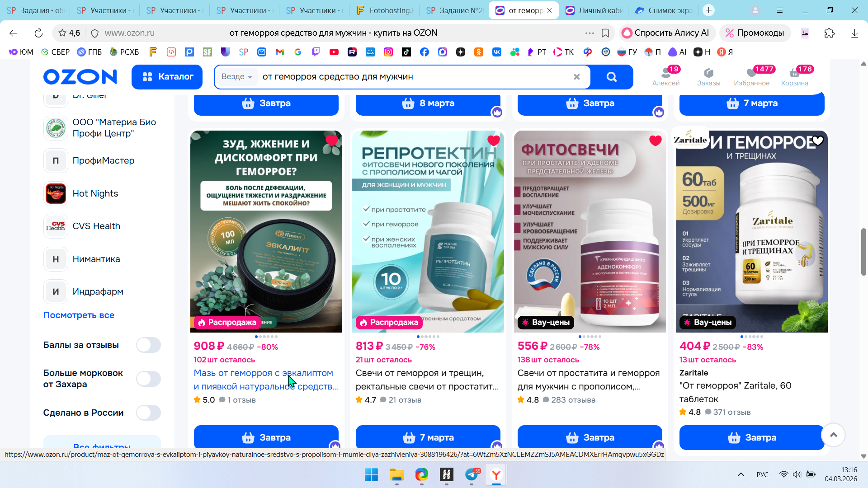Clear the search field with the X icon
The image size is (868, 488).
pyautogui.click(x=576, y=77)
